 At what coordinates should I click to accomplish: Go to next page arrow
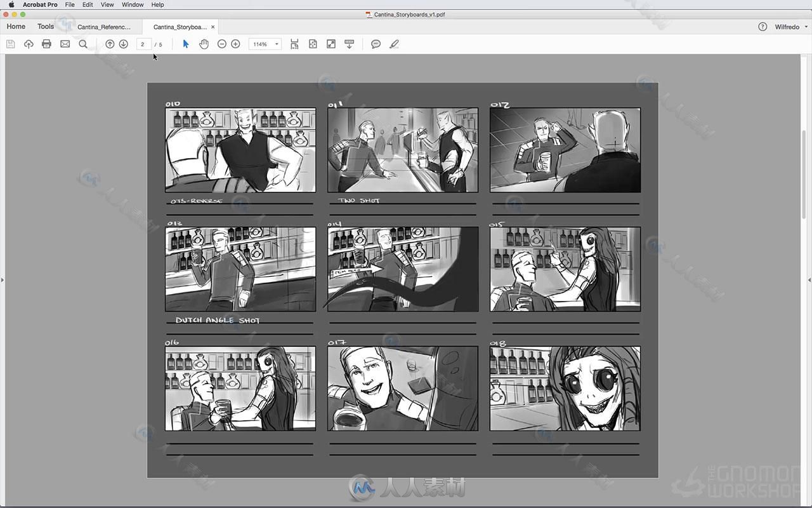(124, 44)
